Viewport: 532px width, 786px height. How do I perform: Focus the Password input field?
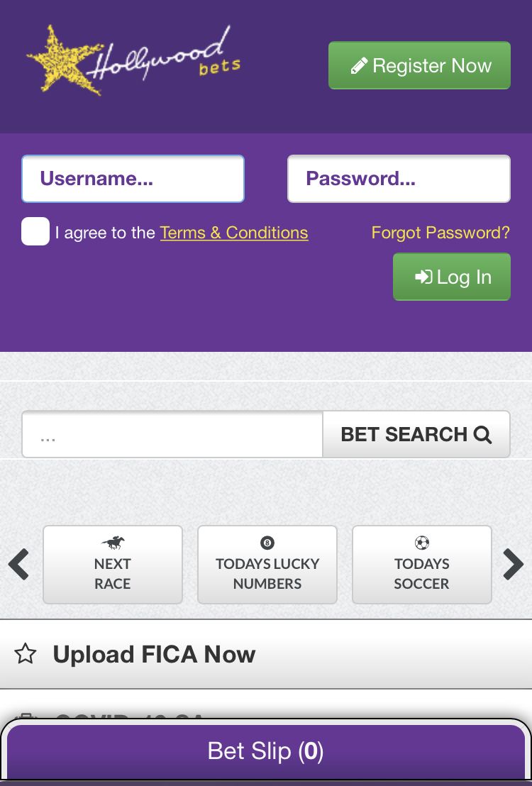pyautogui.click(x=399, y=179)
